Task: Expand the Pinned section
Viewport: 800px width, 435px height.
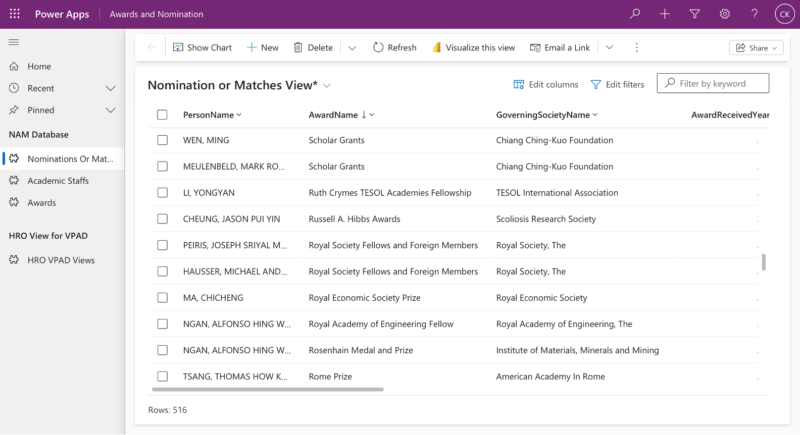Action: pyautogui.click(x=110, y=110)
